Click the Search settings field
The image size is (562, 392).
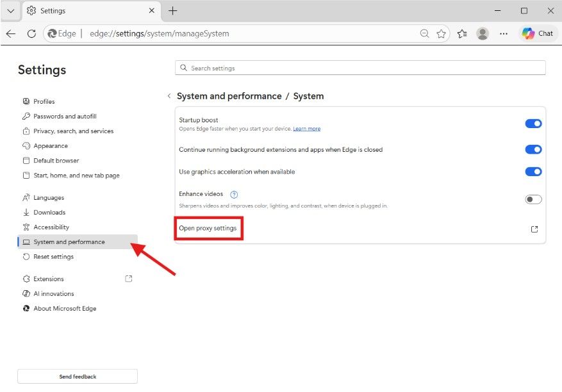coord(360,68)
